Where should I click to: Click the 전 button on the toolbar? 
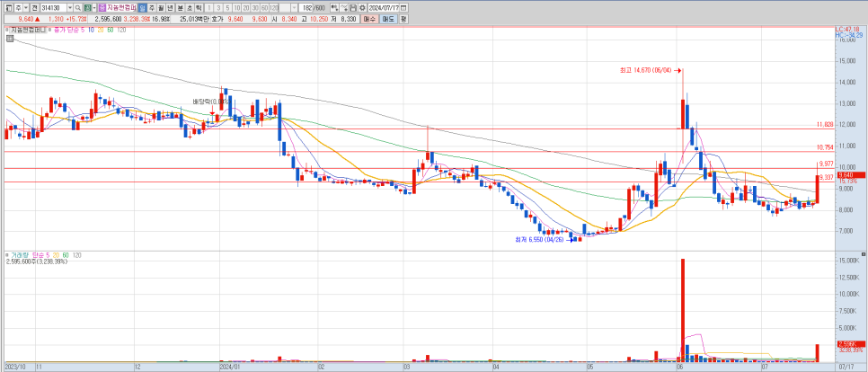click(34, 8)
